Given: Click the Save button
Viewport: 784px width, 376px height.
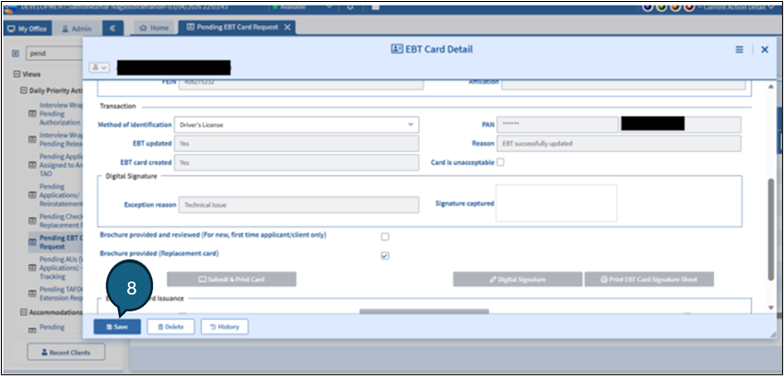Looking at the screenshot, I should [x=117, y=326].
